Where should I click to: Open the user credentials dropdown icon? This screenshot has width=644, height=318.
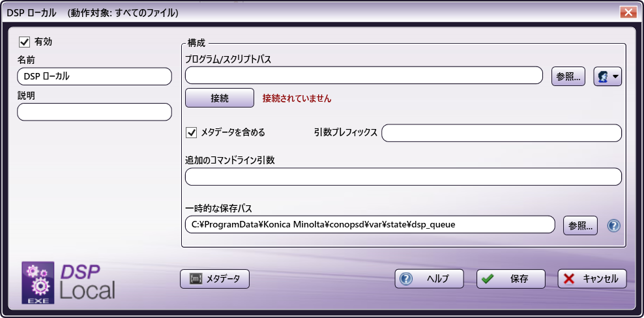click(x=607, y=76)
